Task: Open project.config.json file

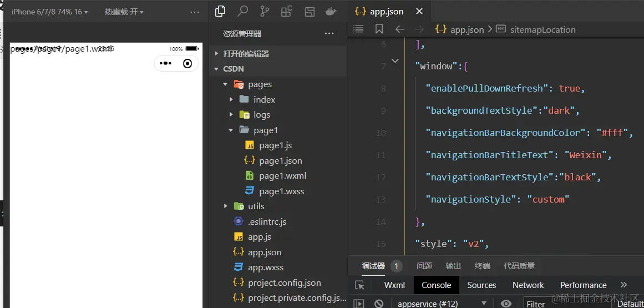Action: click(x=284, y=282)
